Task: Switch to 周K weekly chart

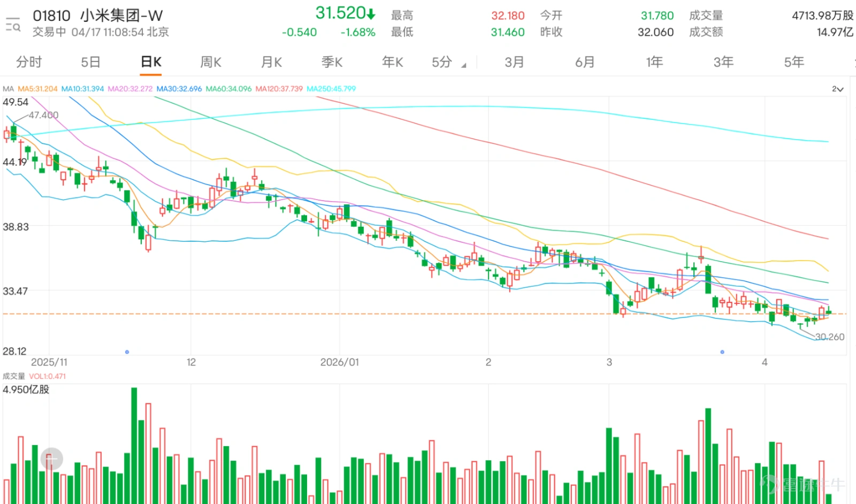Action: pos(211,62)
